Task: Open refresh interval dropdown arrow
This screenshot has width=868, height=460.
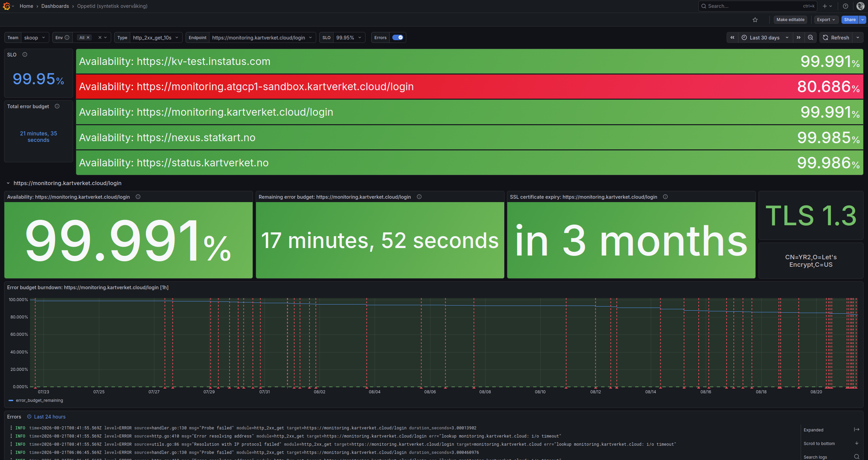Action: pyautogui.click(x=858, y=38)
